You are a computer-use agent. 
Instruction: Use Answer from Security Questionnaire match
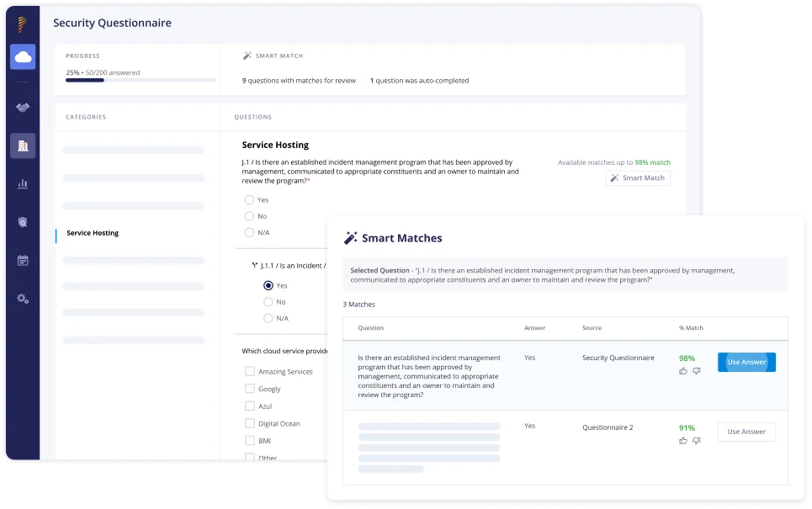(746, 362)
